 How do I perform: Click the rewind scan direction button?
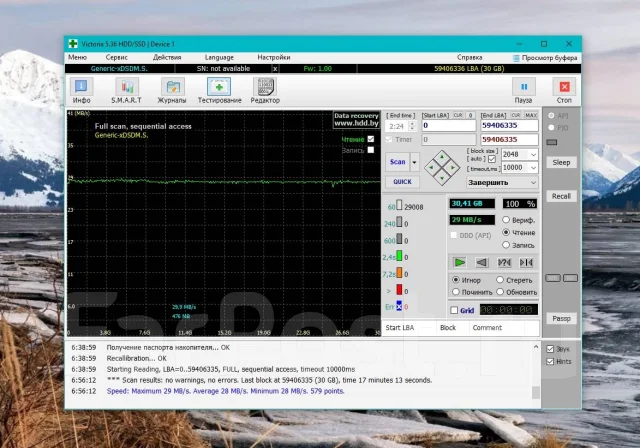[482, 262]
